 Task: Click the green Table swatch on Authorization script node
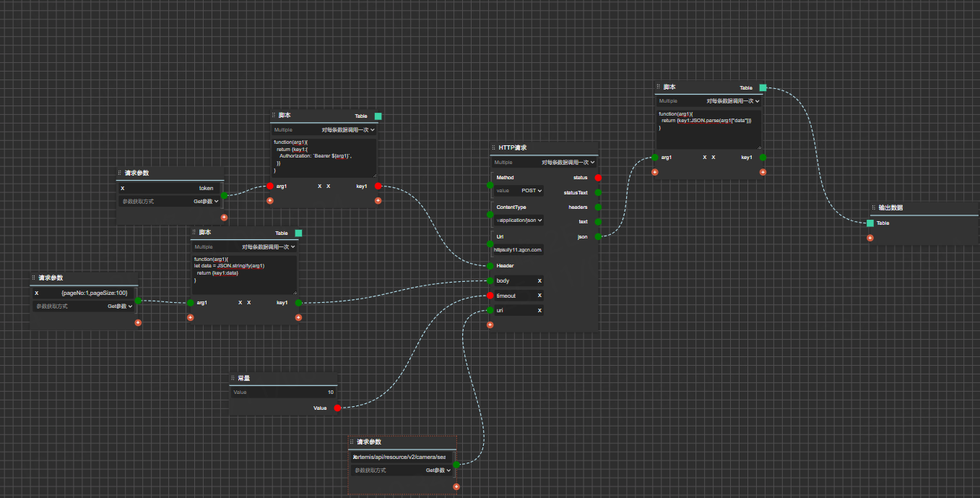378,116
